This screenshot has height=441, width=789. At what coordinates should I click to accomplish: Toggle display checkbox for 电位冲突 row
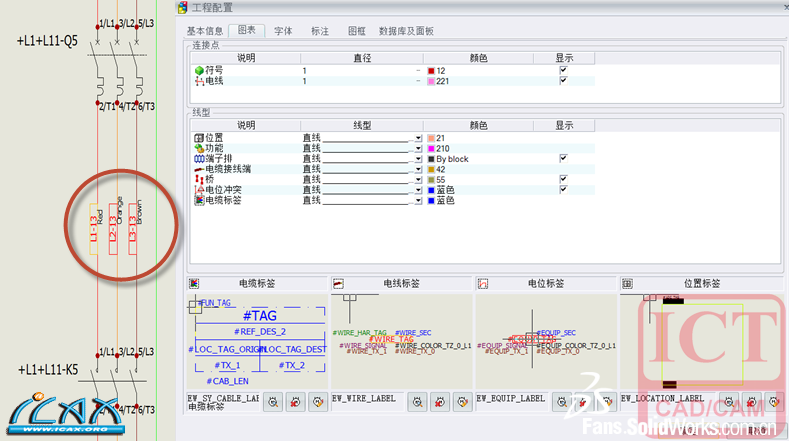(x=564, y=189)
